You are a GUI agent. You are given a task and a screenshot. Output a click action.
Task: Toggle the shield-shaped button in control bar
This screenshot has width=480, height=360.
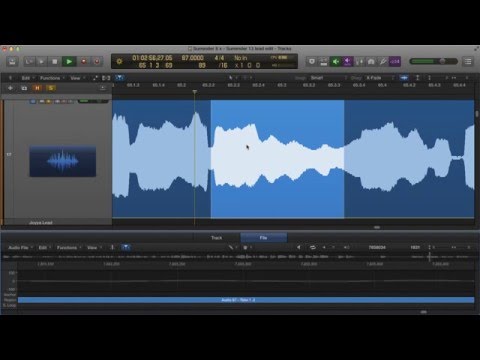tap(312, 61)
